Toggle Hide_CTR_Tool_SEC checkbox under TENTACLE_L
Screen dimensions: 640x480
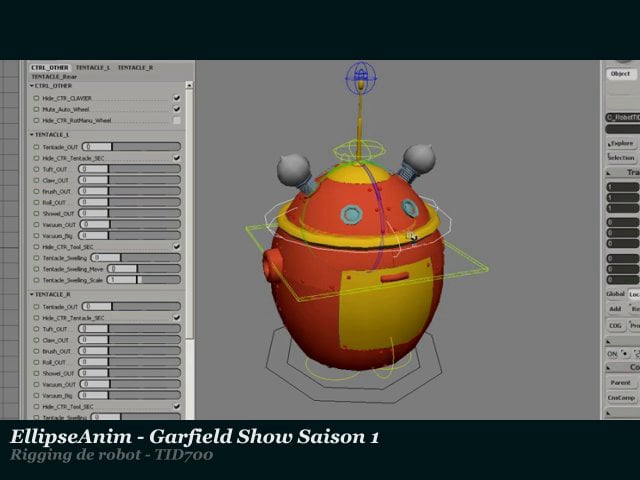click(177, 247)
